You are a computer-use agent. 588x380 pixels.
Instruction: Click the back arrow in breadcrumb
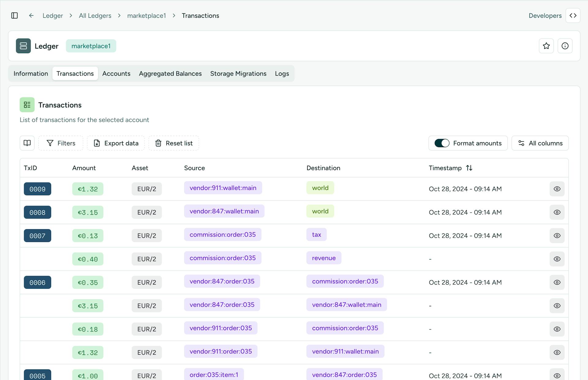(x=31, y=16)
